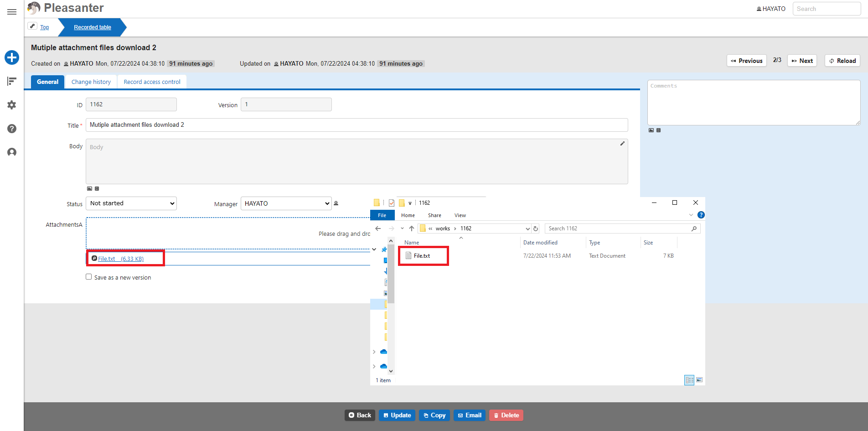Viewport: 868px width, 431px height.
Task: Open the help question mark icon
Action: point(12,129)
